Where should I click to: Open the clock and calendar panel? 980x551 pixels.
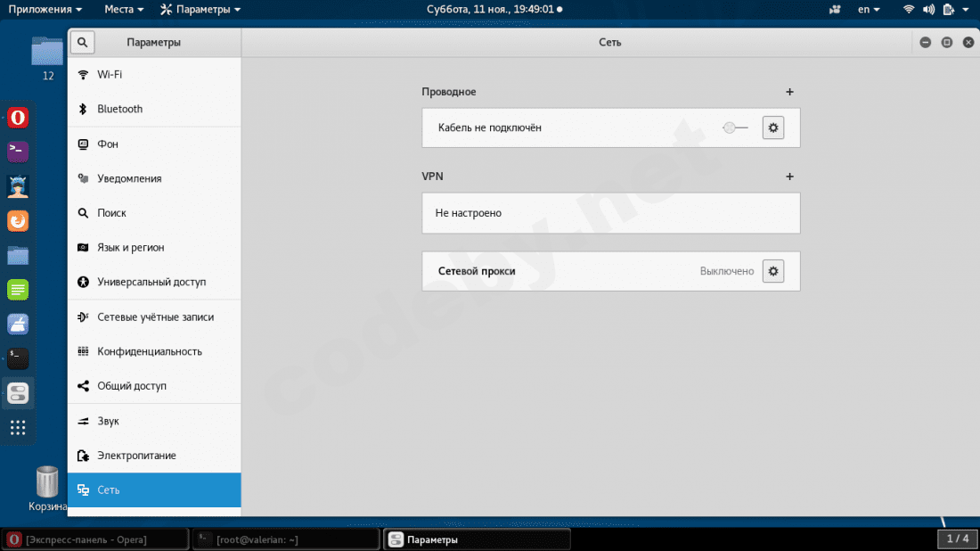coord(494,10)
